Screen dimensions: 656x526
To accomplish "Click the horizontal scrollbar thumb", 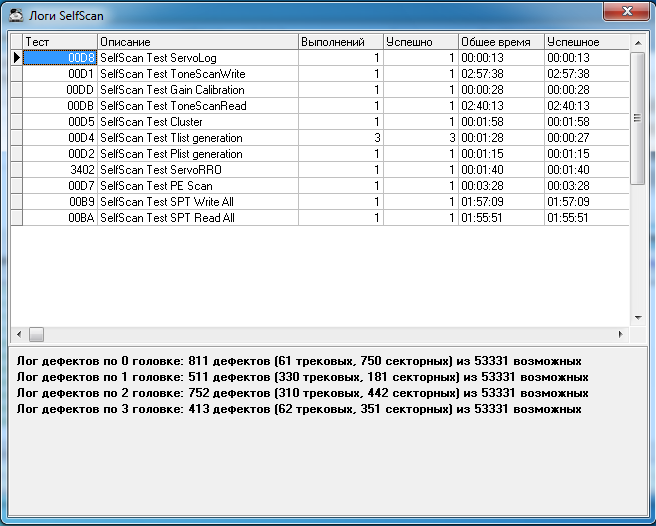I will coord(36,334).
